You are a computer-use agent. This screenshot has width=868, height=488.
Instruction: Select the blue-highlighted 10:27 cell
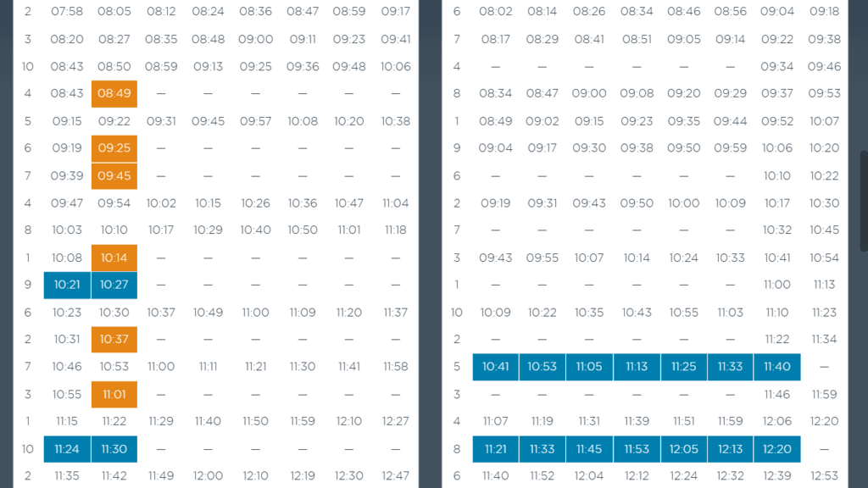tap(114, 285)
